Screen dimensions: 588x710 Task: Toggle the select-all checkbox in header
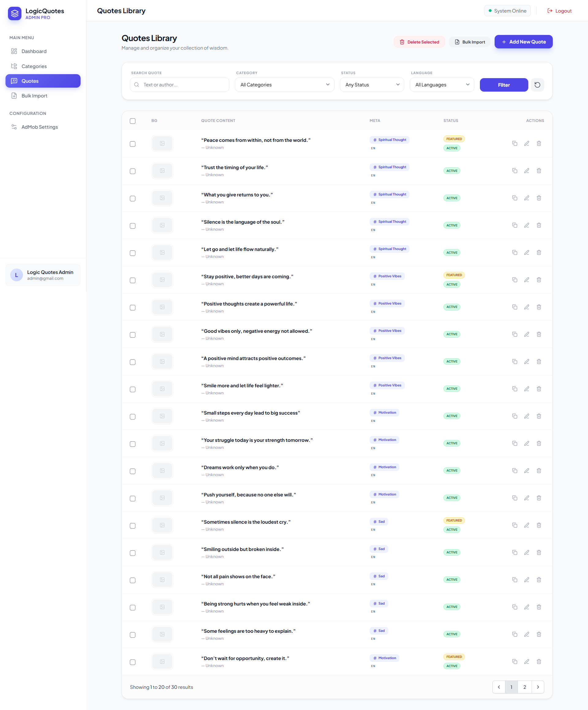tap(133, 121)
